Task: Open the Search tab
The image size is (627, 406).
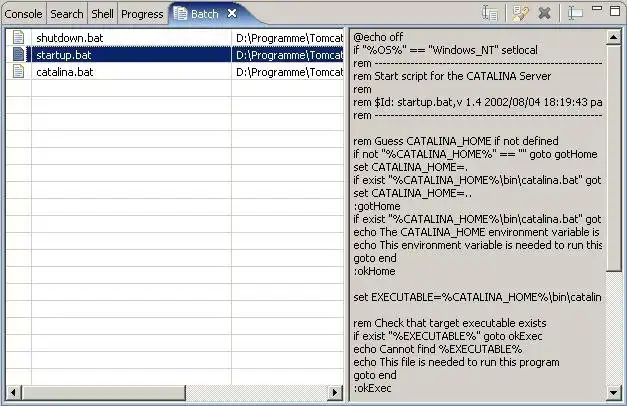Action: (66, 14)
